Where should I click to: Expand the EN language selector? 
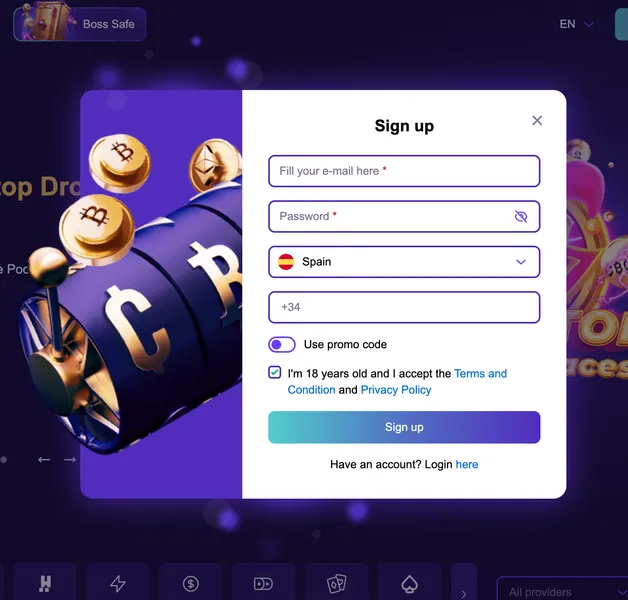coord(576,24)
